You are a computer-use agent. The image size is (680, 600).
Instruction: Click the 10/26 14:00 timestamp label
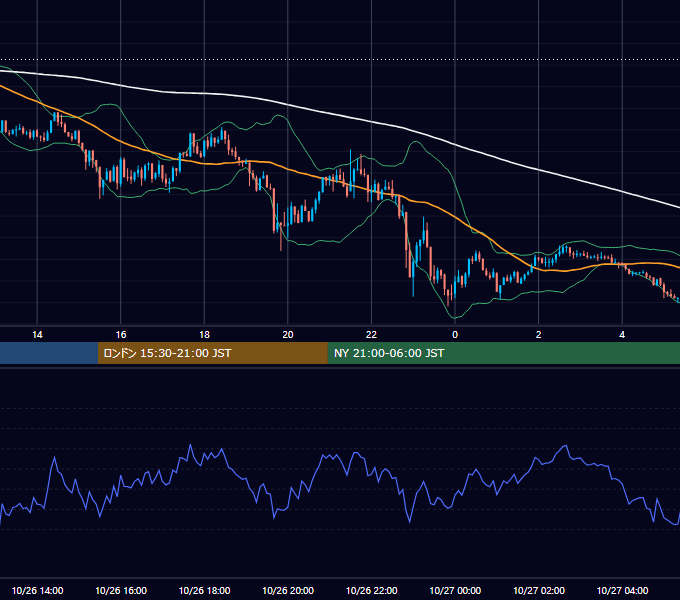(x=37, y=590)
